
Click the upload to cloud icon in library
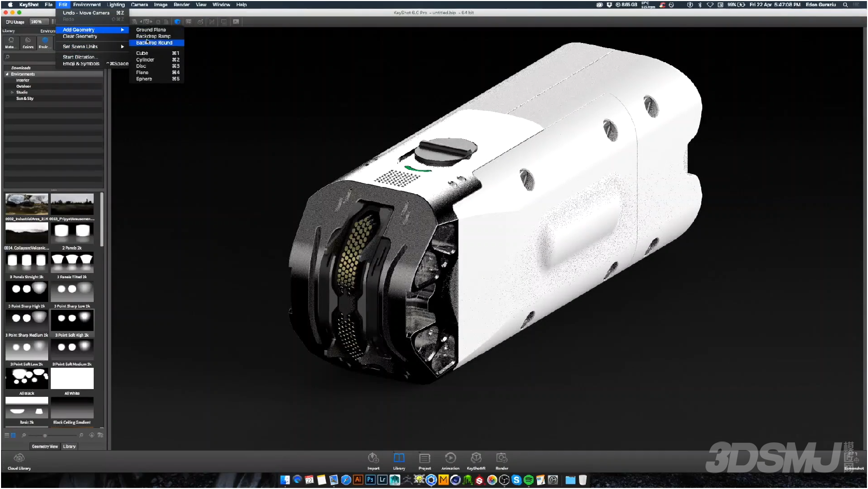click(x=92, y=436)
